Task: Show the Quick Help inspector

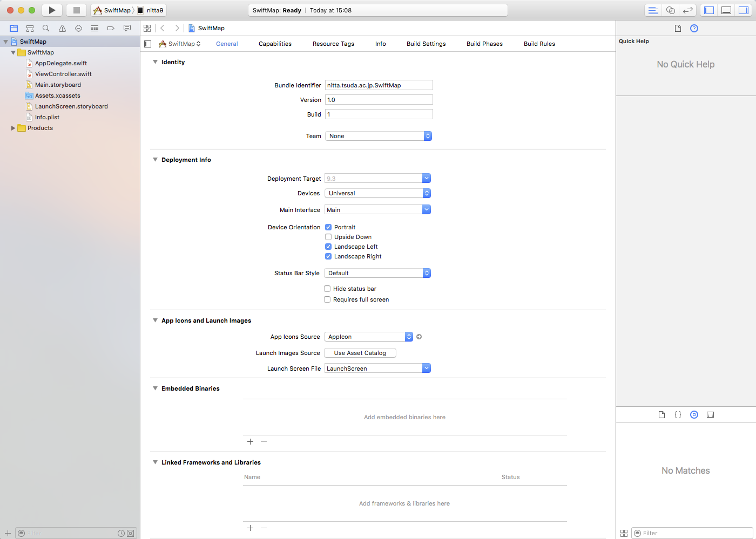Action: 694,28
